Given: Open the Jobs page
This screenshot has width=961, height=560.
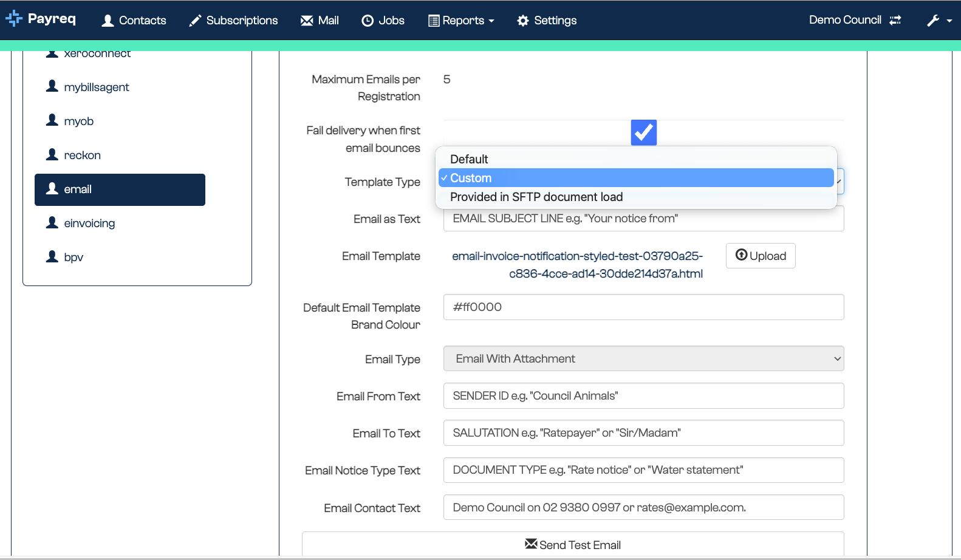Looking at the screenshot, I should [x=383, y=21].
